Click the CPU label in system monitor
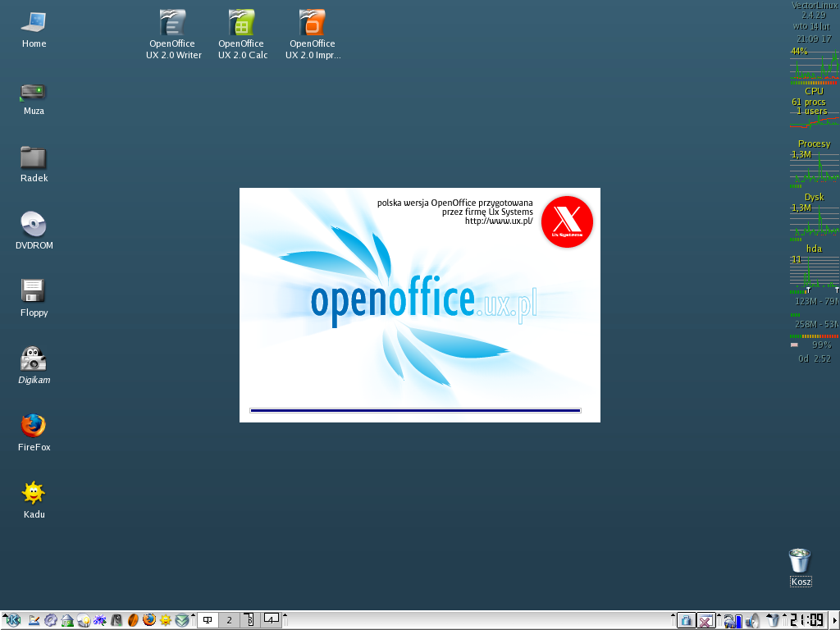Screen dimensions: 840x630 pyautogui.click(x=814, y=91)
